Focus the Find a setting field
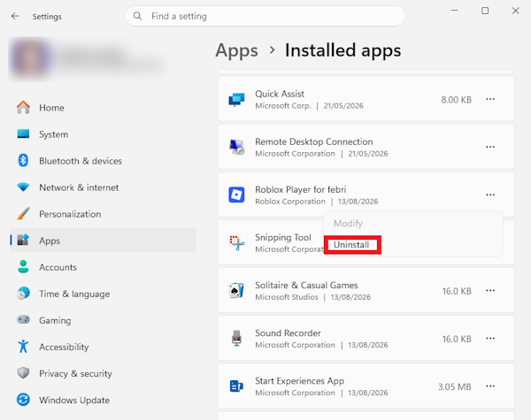531x420 pixels. (265, 16)
